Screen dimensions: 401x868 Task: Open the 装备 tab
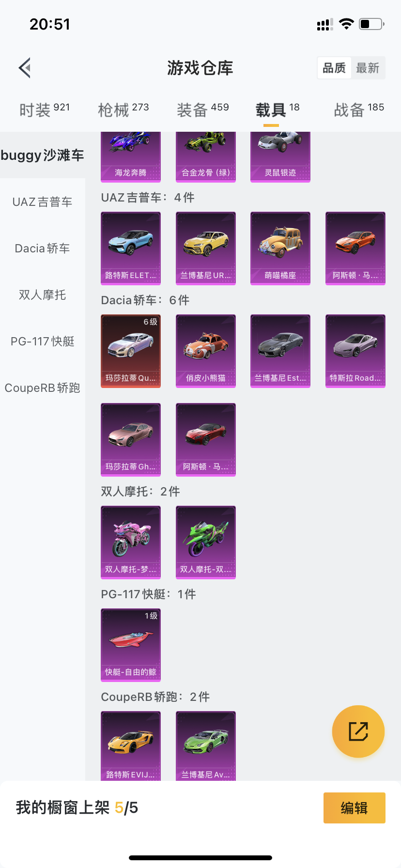click(203, 109)
